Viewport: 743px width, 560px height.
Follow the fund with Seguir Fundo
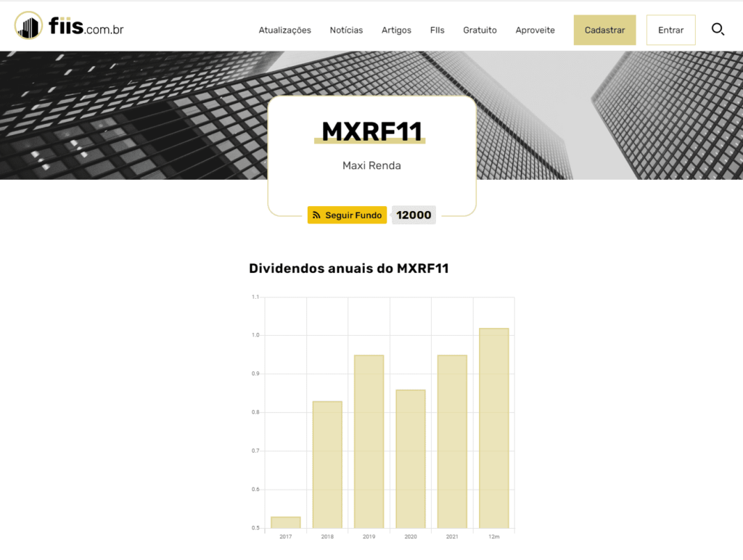[347, 215]
